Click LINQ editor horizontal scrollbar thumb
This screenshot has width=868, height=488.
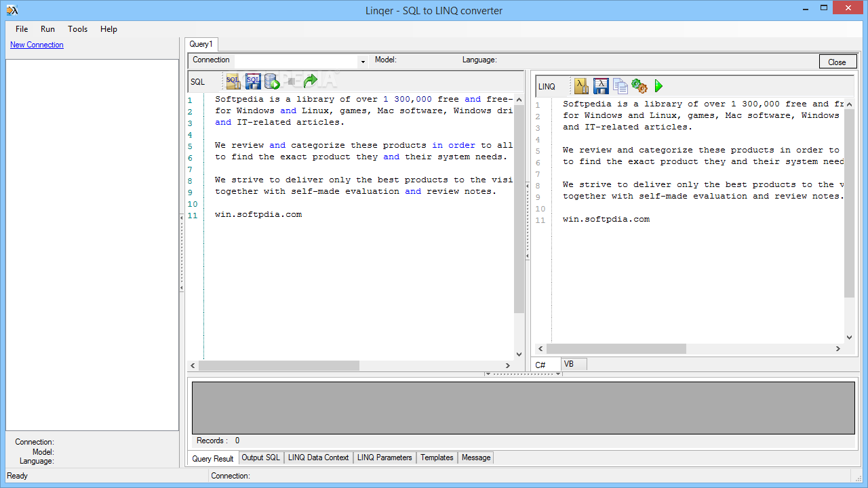coord(616,348)
